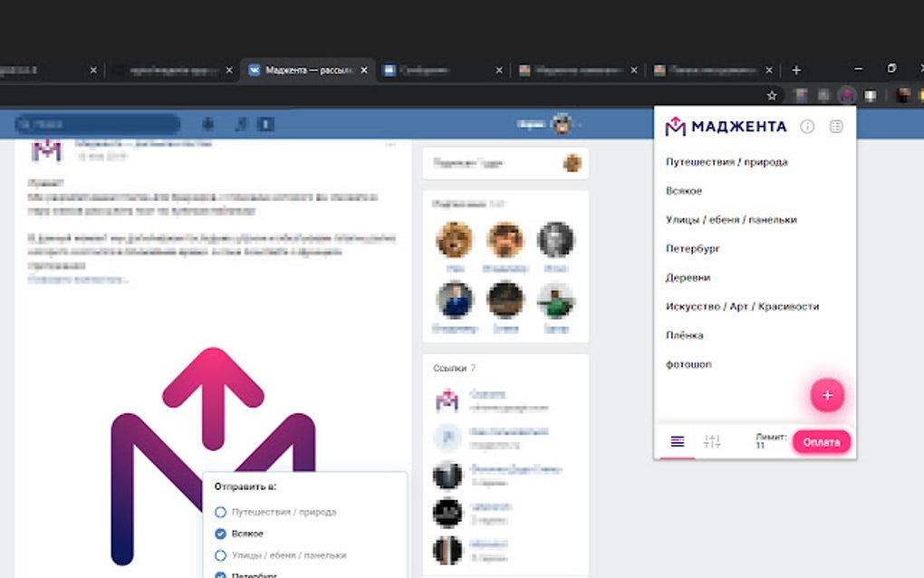Open a new browser tab
Screen dimensions: 924x578
click(x=796, y=70)
